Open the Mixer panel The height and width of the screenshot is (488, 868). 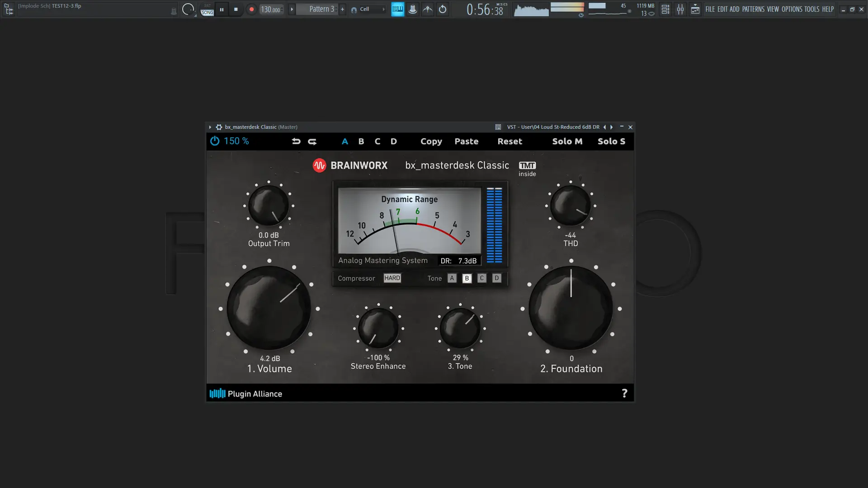point(680,9)
